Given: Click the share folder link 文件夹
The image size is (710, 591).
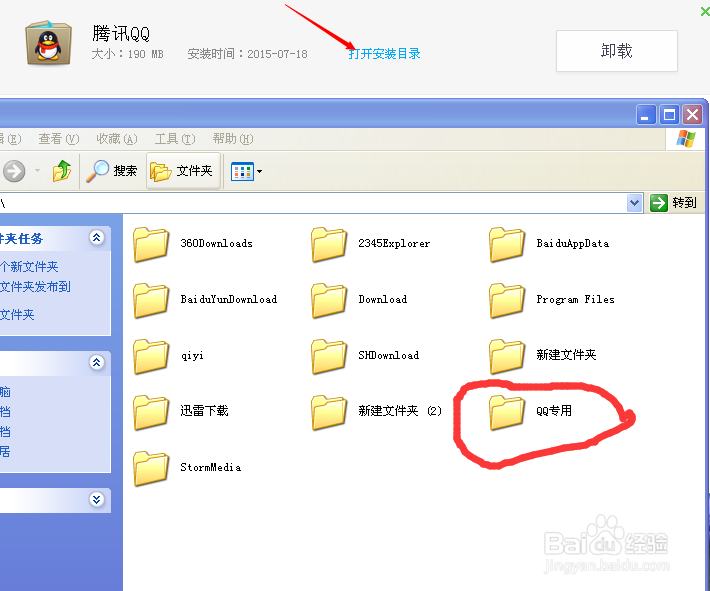Looking at the screenshot, I should tap(17, 314).
